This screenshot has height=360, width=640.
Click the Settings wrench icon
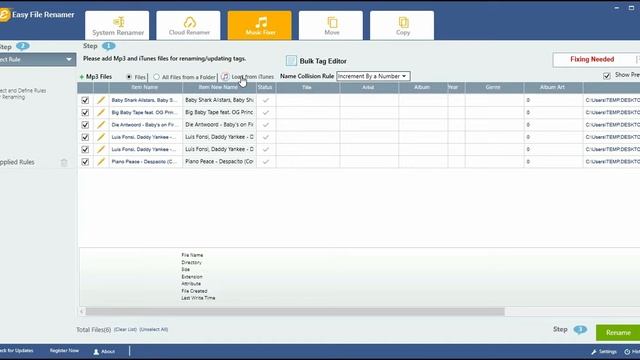click(x=594, y=351)
